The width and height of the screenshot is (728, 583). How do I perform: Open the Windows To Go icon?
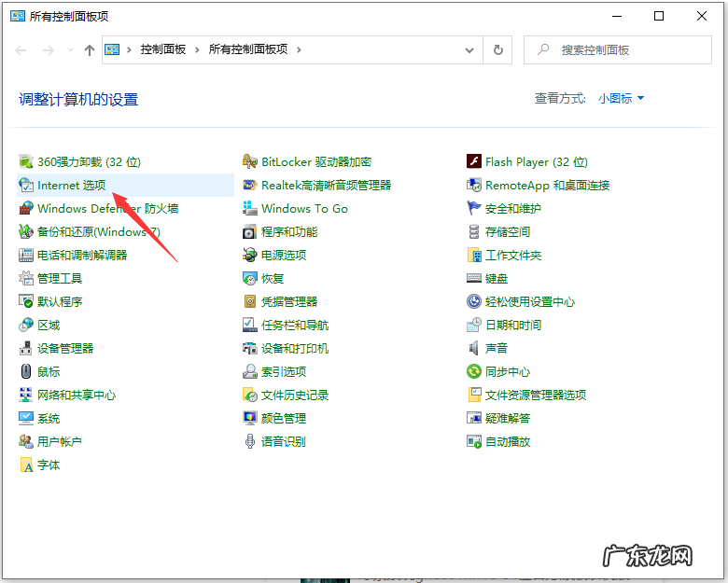click(x=250, y=208)
